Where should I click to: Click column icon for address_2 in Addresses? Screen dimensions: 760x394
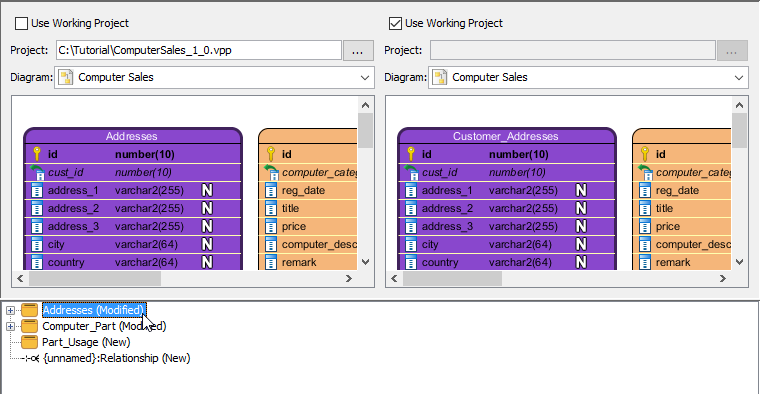pyautogui.click(x=37, y=208)
